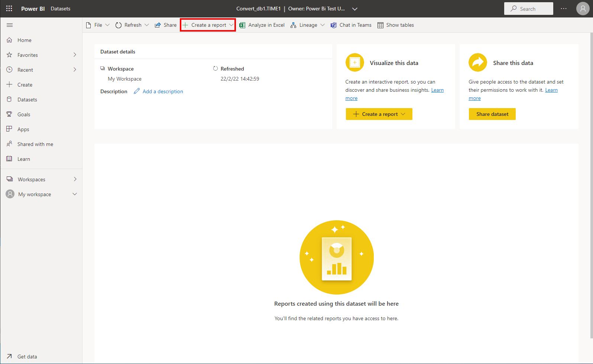Open the Goals trophy icon in sidebar

click(x=9, y=114)
